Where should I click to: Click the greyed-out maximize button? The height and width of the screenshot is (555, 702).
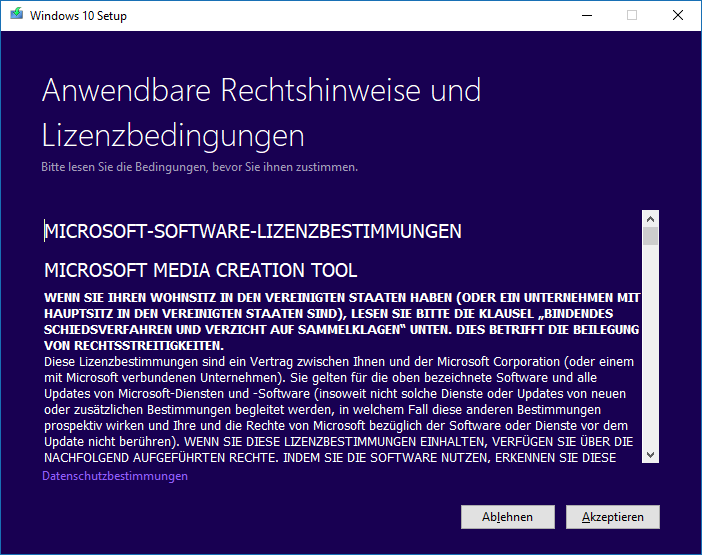[x=631, y=16]
